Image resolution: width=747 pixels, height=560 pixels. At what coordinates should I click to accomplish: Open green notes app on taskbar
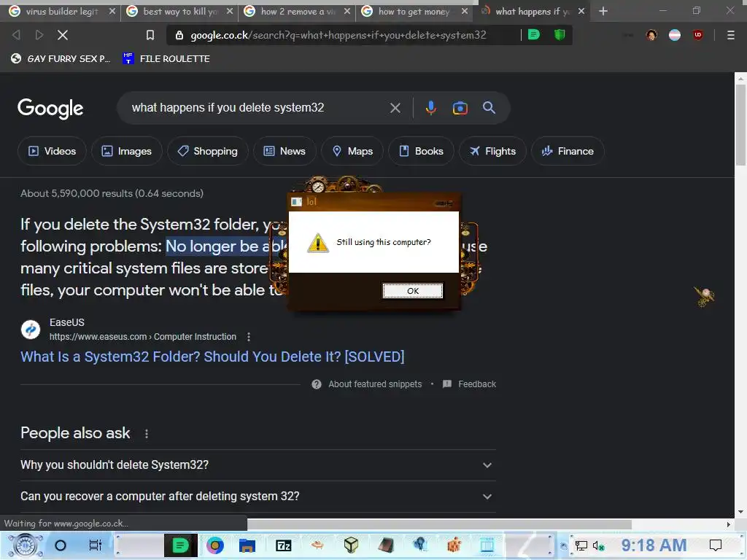coord(181,545)
